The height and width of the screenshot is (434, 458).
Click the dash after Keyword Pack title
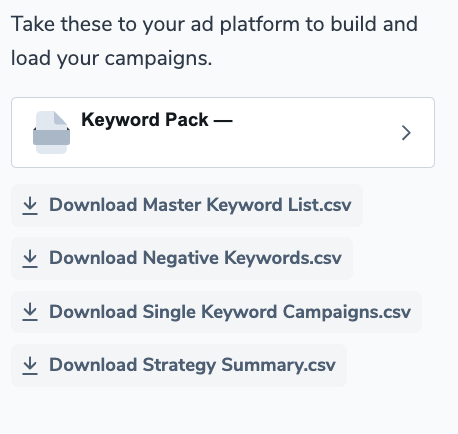click(x=223, y=120)
